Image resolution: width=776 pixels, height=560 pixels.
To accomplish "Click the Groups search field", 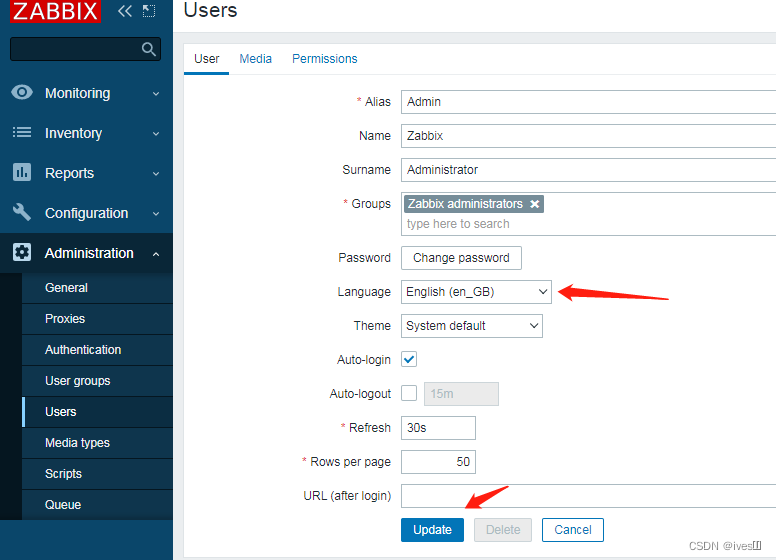I will coord(588,224).
